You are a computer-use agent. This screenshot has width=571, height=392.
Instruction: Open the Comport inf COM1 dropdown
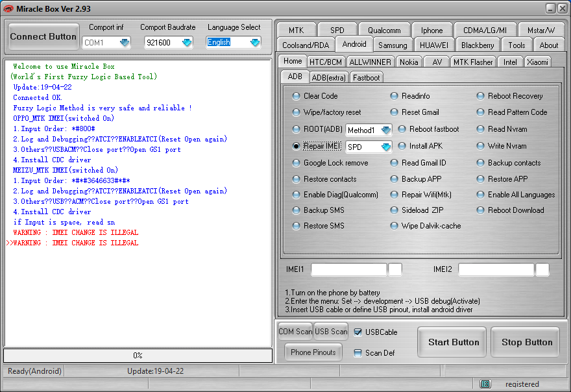(x=124, y=43)
